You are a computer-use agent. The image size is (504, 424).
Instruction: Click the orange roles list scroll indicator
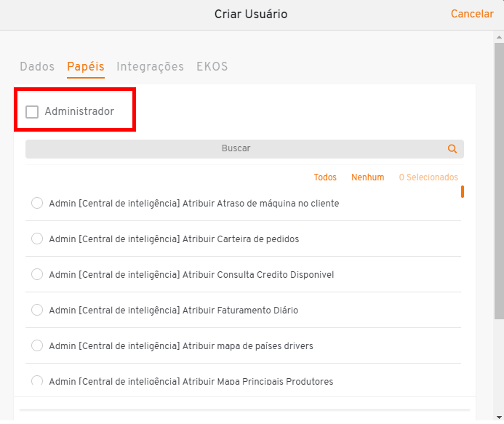coord(463,191)
